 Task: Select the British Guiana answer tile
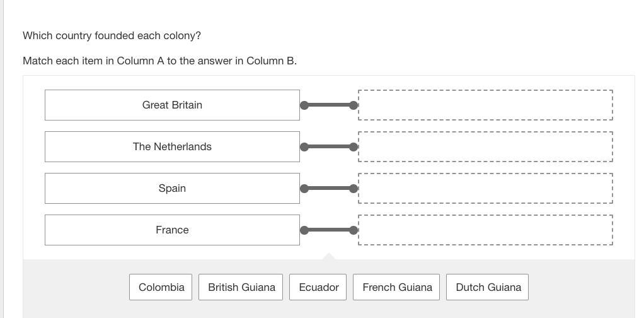241,287
